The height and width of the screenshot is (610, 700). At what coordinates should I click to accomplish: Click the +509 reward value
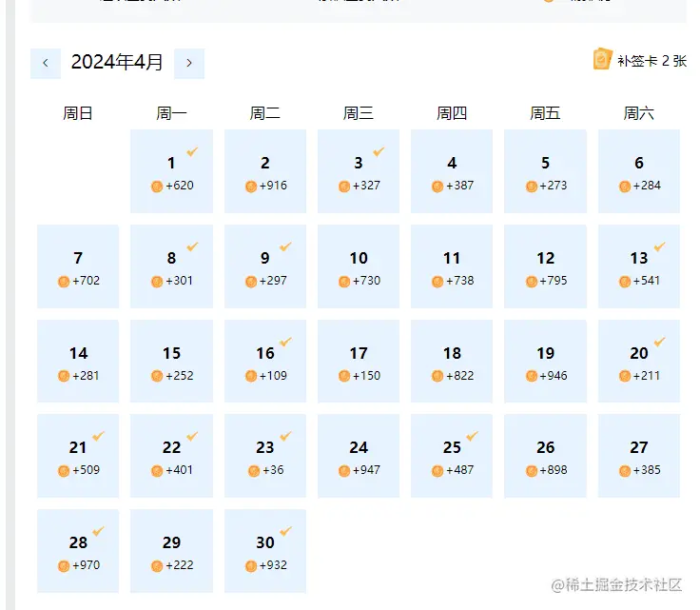(x=87, y=470)
